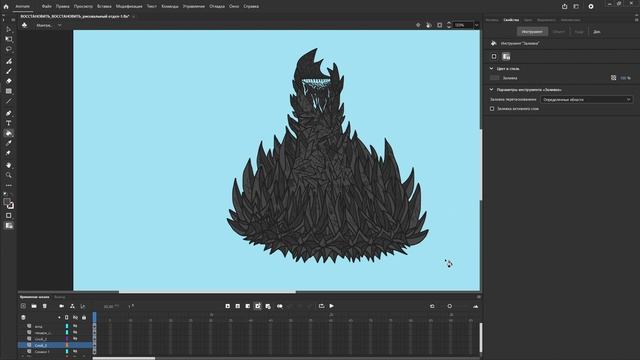
Task: Select the Pen tool
Action: click(9, 113)
